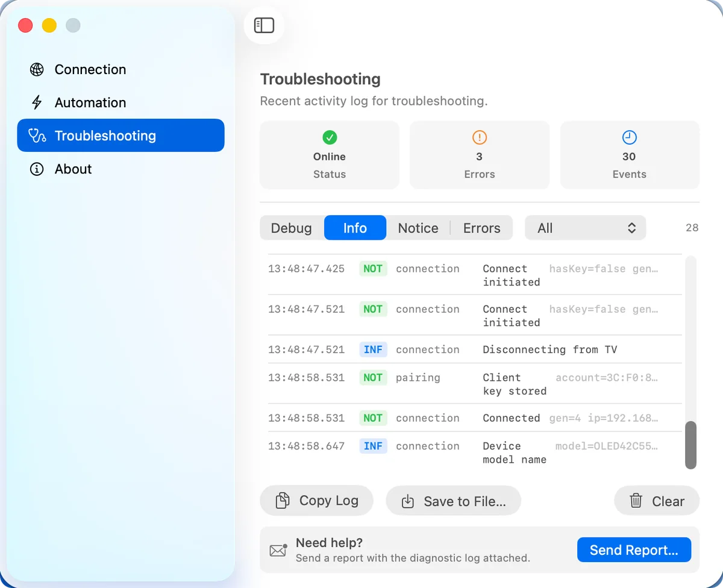Click the download icon in Save to File
This screenshot has width=723, height=588.
408,501
